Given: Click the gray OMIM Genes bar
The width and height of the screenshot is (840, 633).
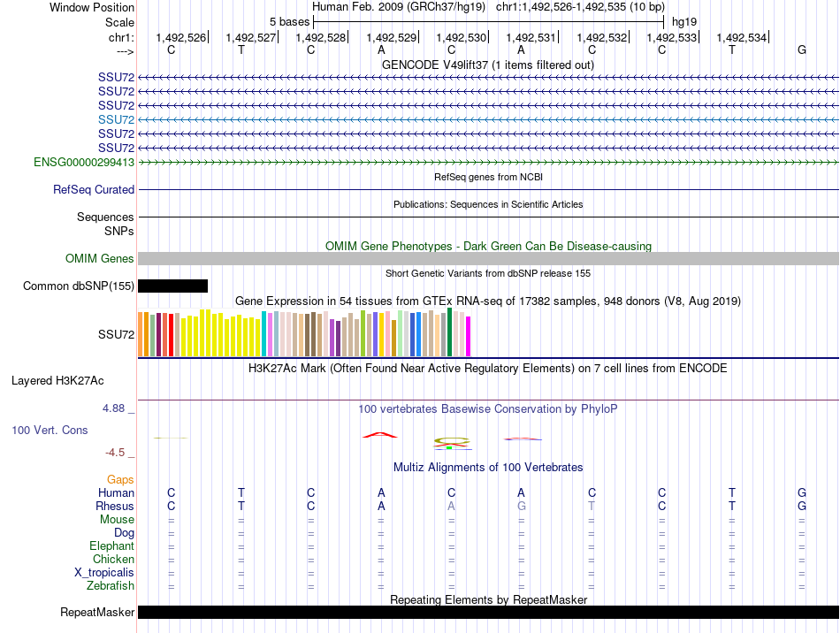Looking at the screenshot, I should point(488,259).
